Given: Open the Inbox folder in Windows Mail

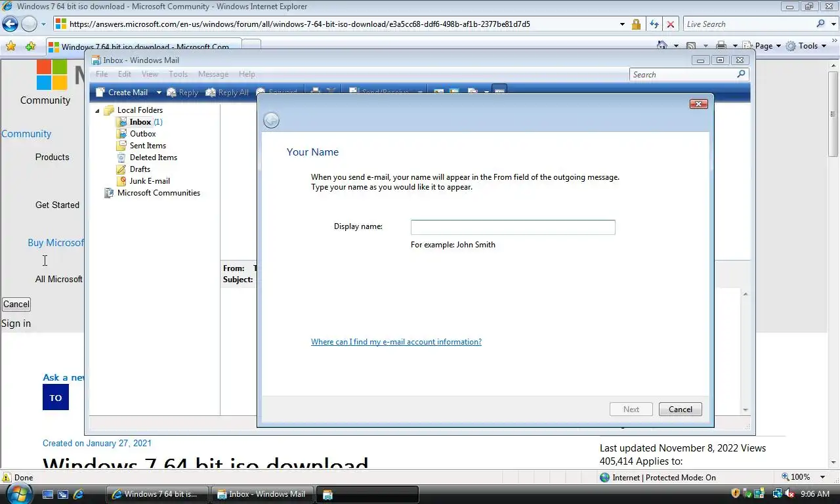Looking at the screenshot, I should click(x=140, y=122).
